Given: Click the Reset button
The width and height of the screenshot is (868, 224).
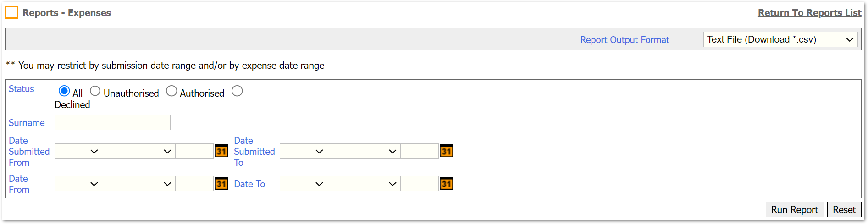Looking at the screenshot, I should (844, 209).
